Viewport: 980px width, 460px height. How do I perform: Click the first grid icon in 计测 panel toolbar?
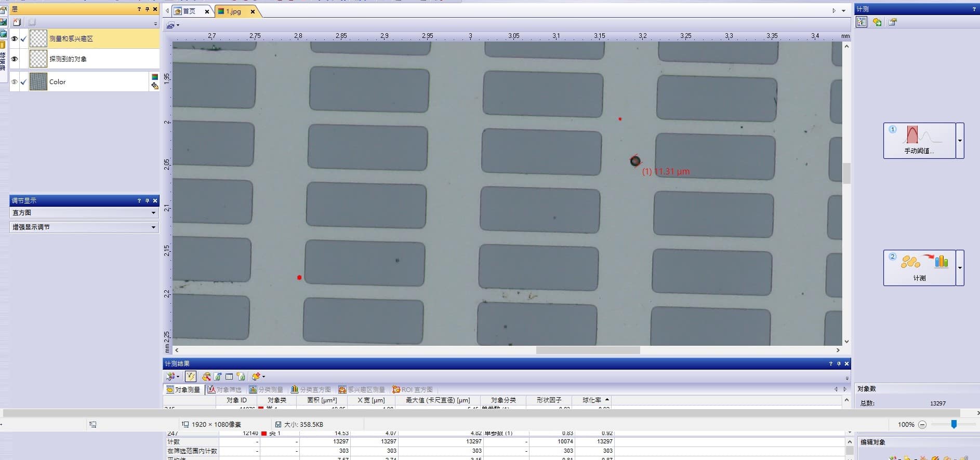pos(862,22)
